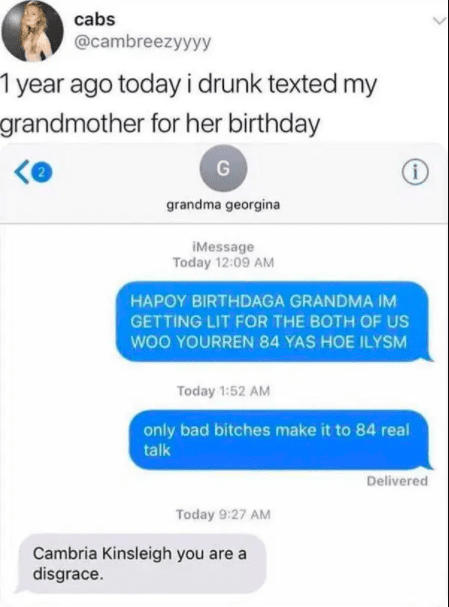Screen dimensions: 449x607
Task: Click the "iMessage" service label
Action: pos(223,247)
